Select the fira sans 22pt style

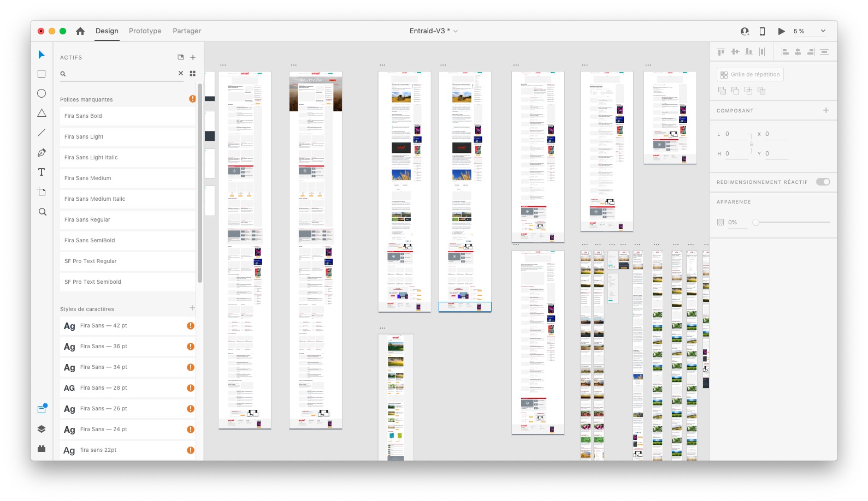[x=128, y=450]
